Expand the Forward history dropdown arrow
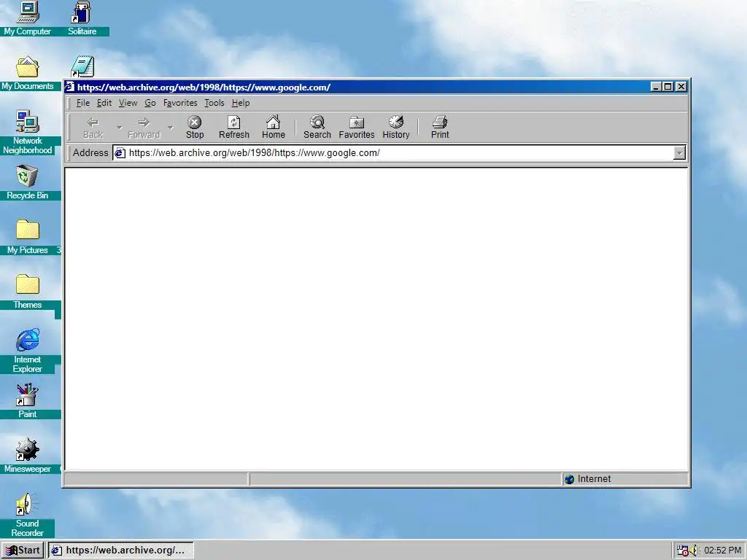This screenshot has width=747, height=560. pos(171,128)
